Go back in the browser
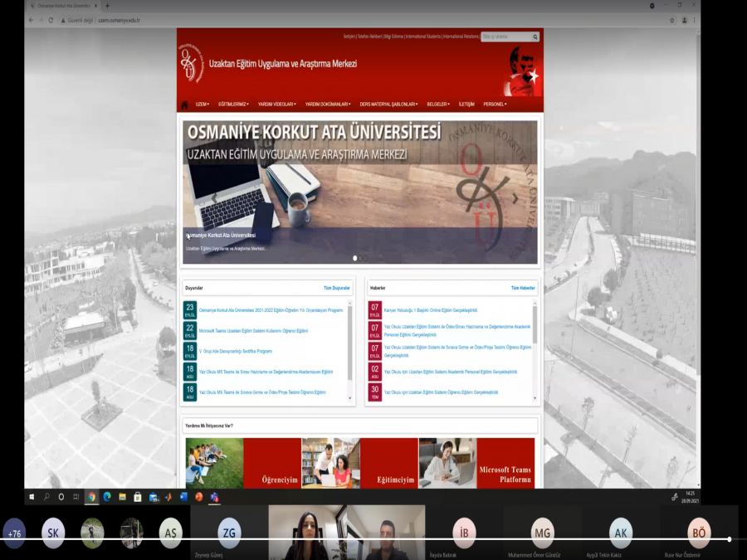 pos(31,20)
